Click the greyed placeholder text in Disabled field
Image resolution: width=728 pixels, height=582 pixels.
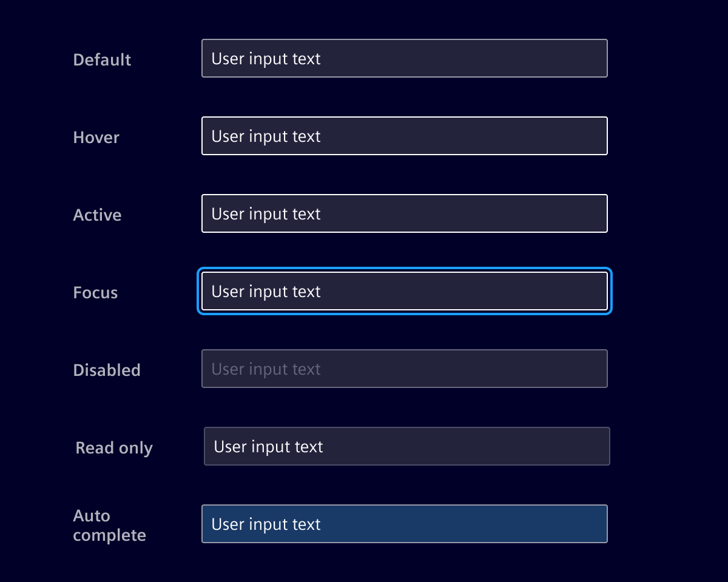coord(265,369)
